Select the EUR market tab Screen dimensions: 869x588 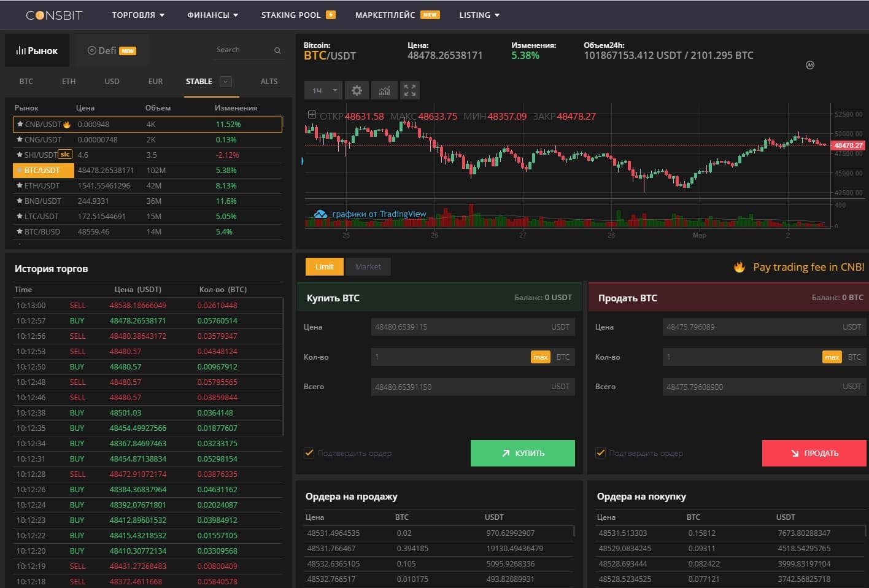(x=155, y=82)
